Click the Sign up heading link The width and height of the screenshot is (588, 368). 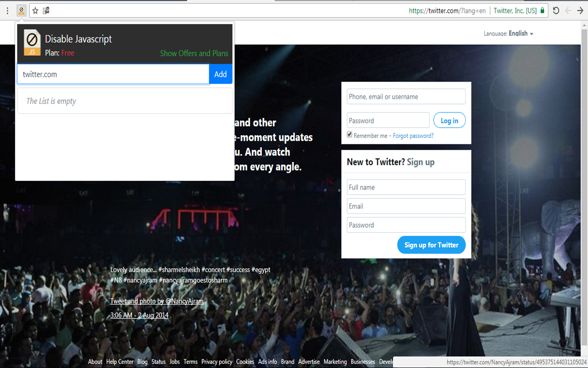(x=420, y=162)
